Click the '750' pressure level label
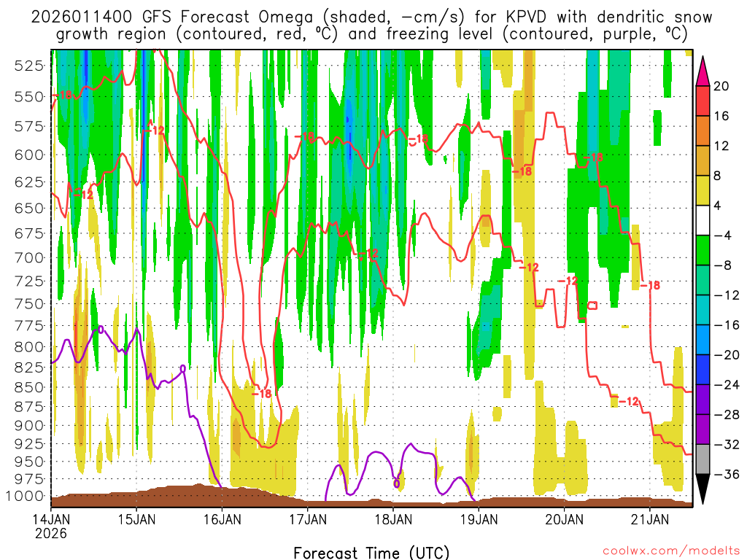 tap(29, 304)
